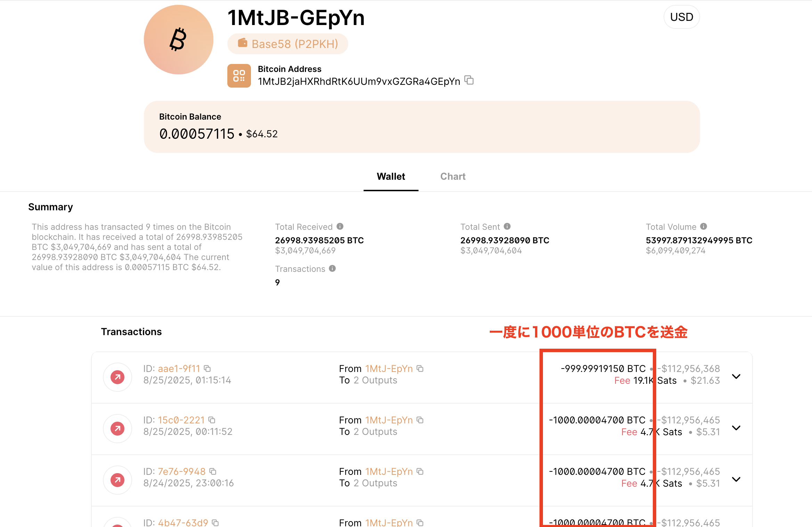Click the outgoing arrow icon for 15c0-2221
The image size is (812, 527).
click(117, 428)
